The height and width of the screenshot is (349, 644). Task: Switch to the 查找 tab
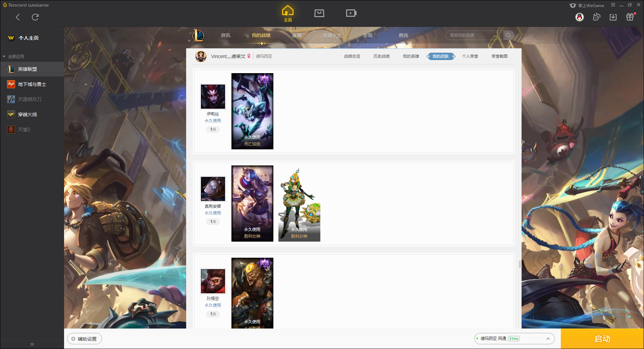pyautogui.click(x=403, y=35)
